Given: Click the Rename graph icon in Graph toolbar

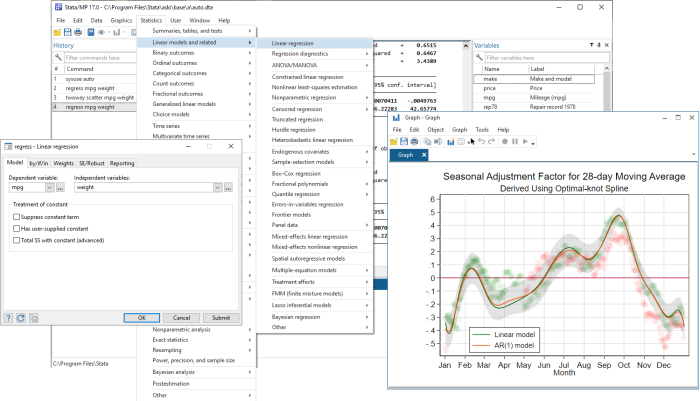Looking at the screenshot, I should 438,142.
